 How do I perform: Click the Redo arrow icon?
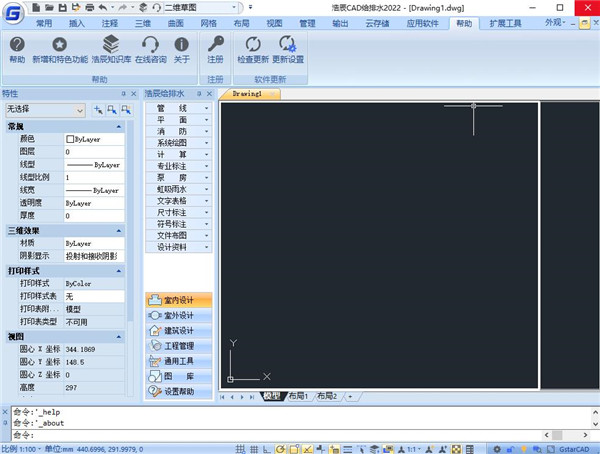[x=122, y=7]
